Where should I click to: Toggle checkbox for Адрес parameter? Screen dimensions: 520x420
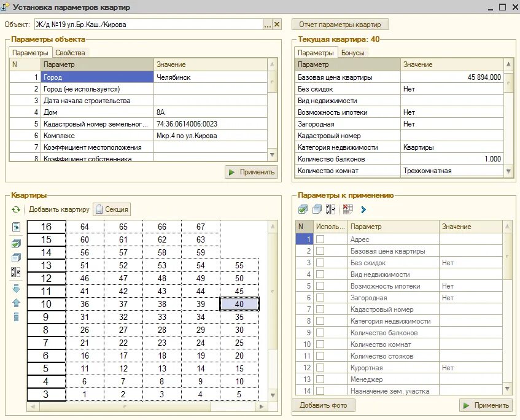(320, 239)
